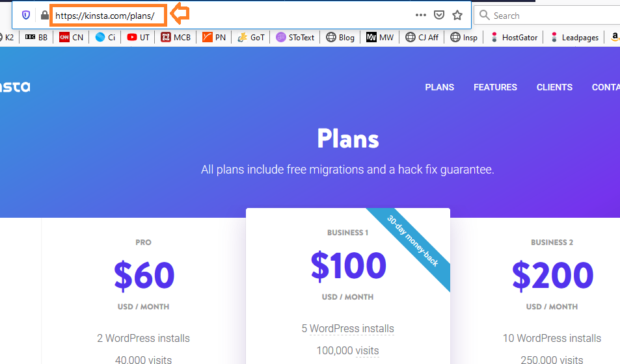Open the HostGator bookmark
The height and width of the screenshot is (364, 620).
coord(514,37)
